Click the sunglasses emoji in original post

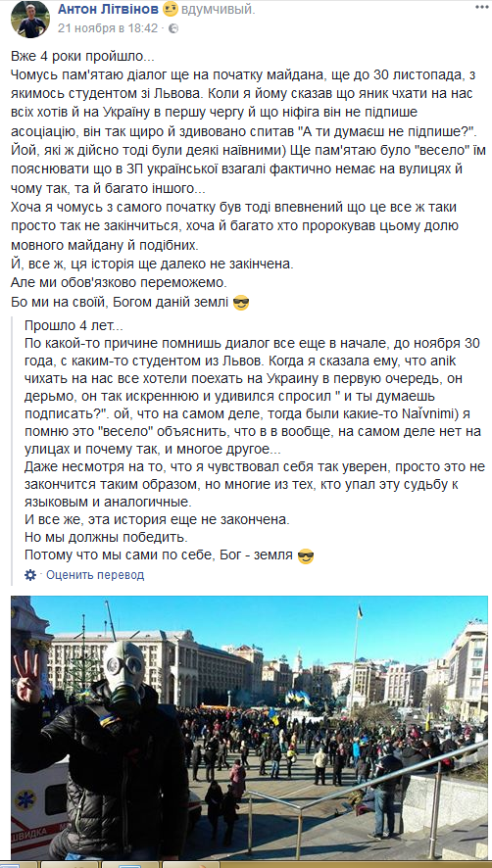(241, 304)
